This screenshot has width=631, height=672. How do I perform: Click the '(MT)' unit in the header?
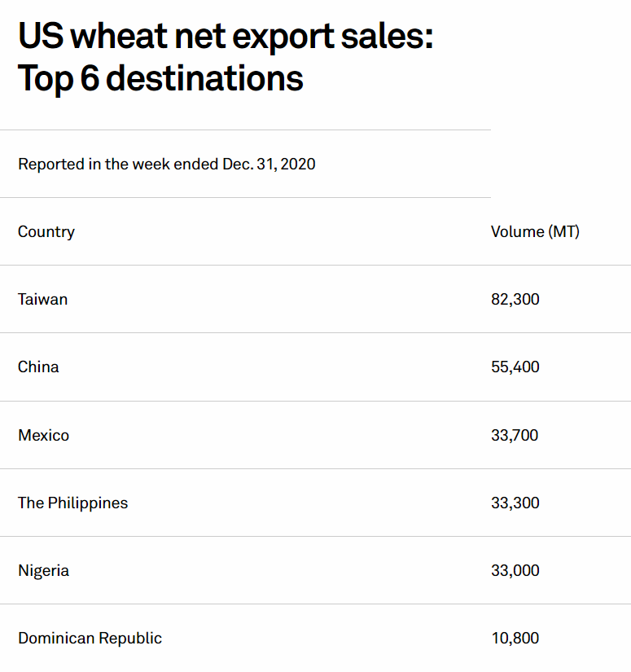(x=563, y=231)
